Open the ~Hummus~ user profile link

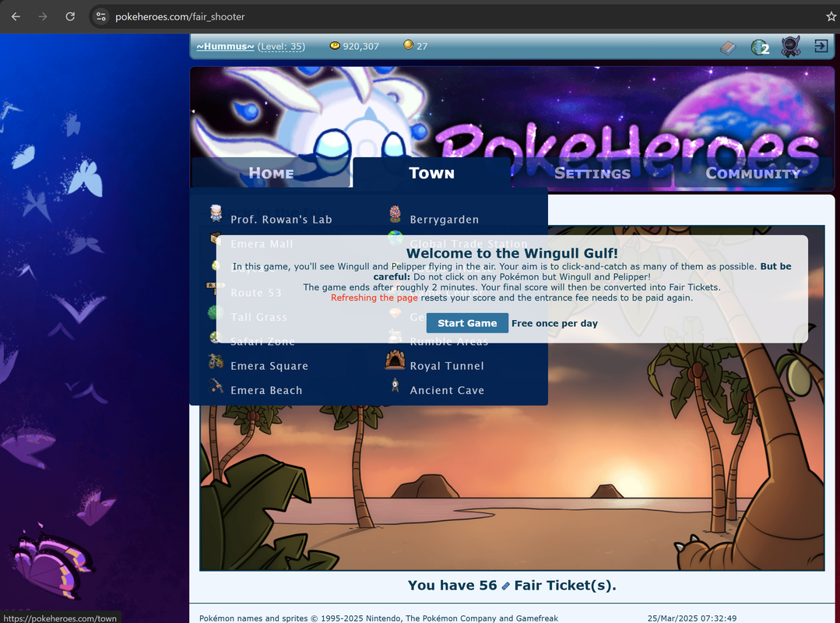pos(225,47)
